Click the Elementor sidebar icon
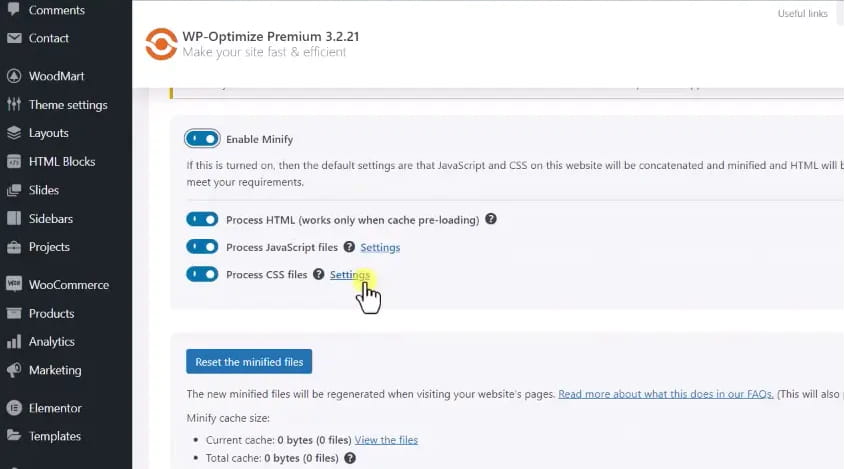 pos(14,408)
